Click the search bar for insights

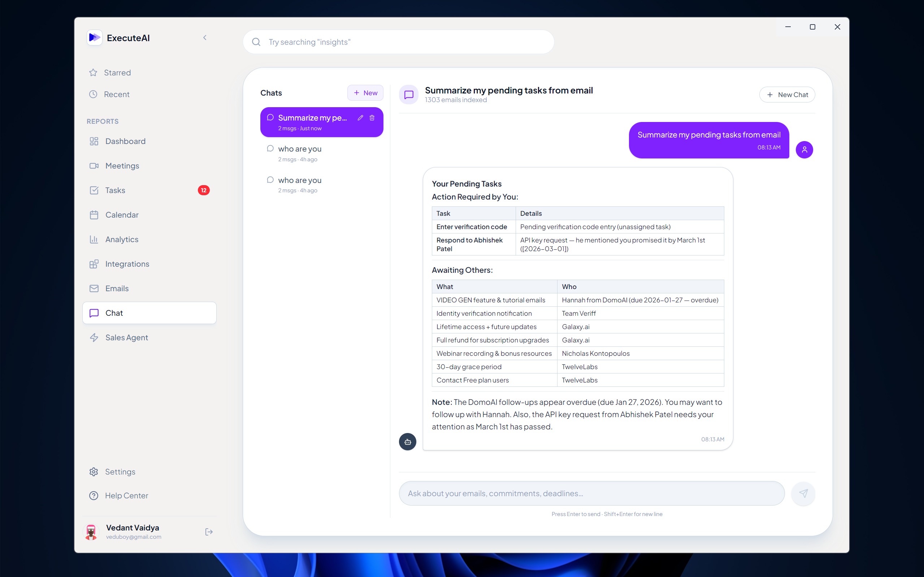[x=405, y=42]
